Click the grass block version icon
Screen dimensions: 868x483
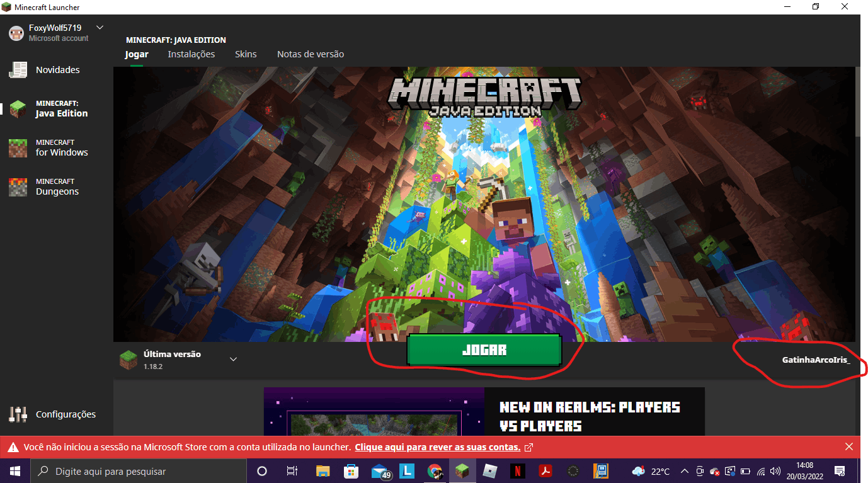coord(128,360)
